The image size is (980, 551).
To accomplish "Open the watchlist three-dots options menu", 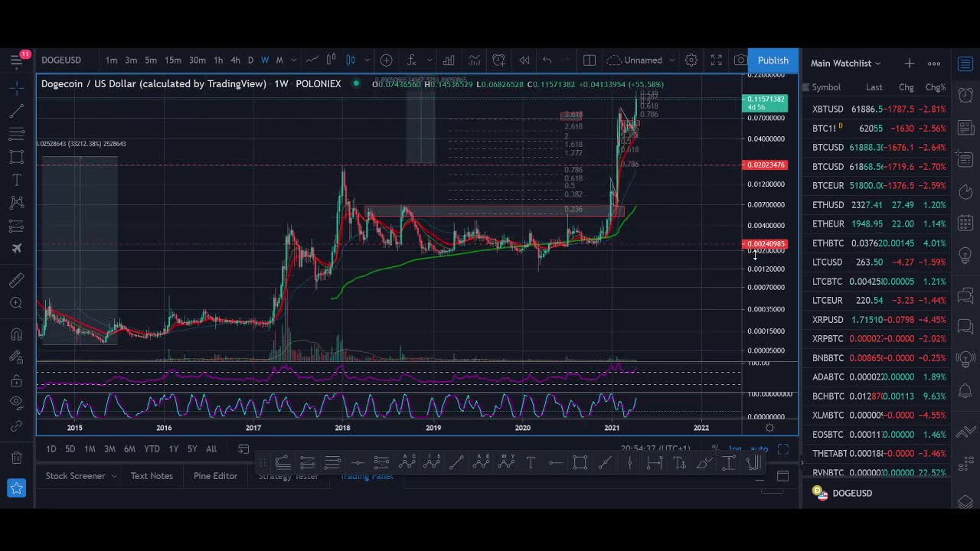I will (934, 64).
